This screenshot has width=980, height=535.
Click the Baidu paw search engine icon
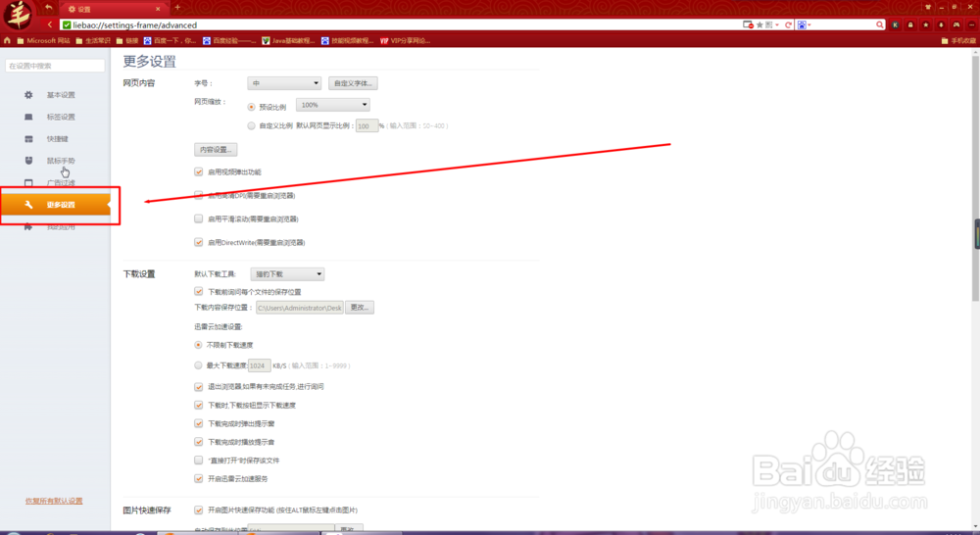coord(802,25)
